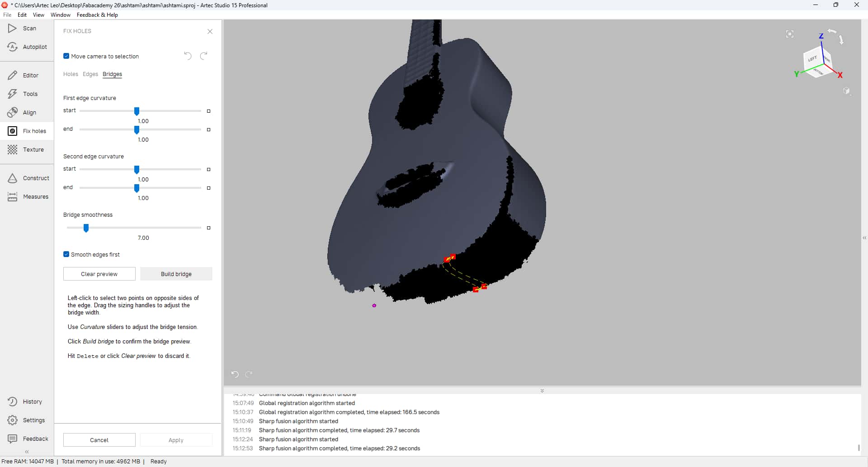This screenshot has width=868, height=467.
Task: Click the small cube icon below the navigation cube
Action: pyautogui.click(x=847, y=91)
